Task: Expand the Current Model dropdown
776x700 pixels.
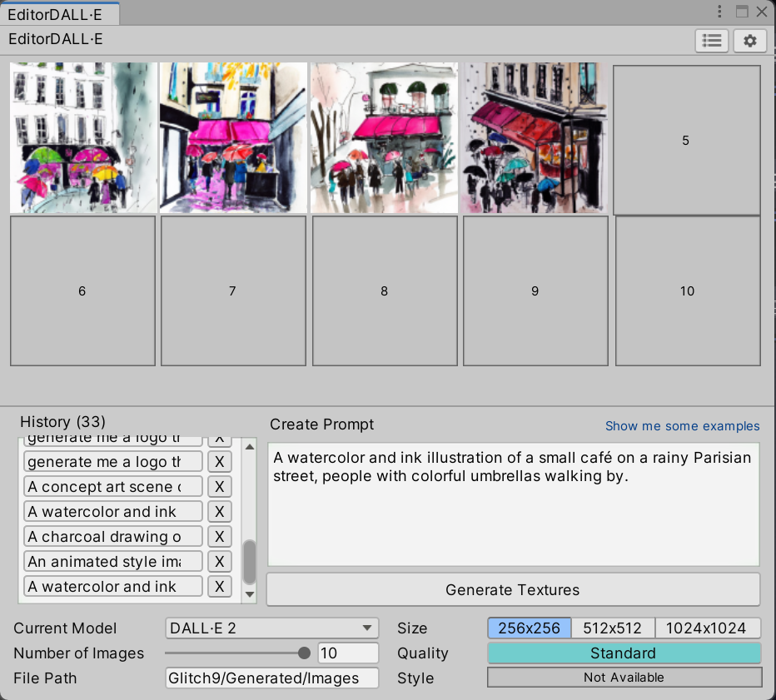Action: click(271, 628)
